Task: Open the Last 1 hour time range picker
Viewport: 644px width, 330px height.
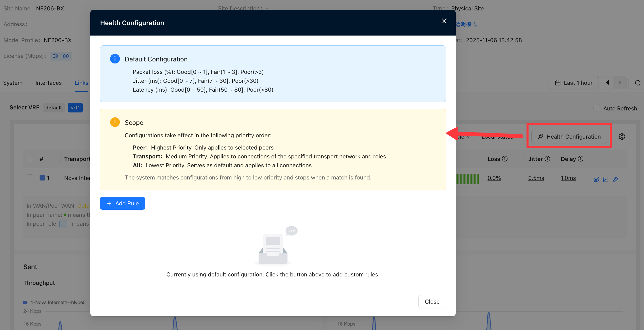Action: click(574, 83)
